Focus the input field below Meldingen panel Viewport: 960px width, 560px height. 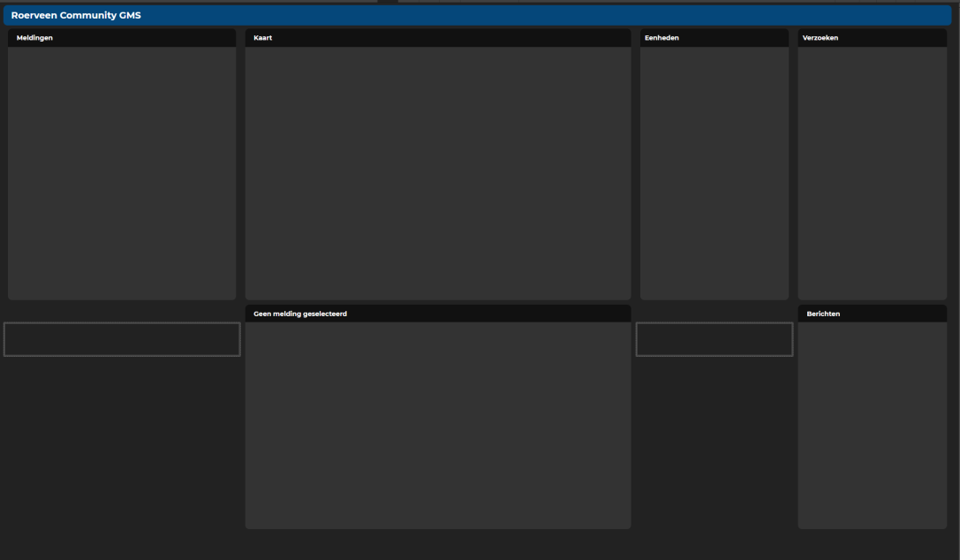coord(122,339)
